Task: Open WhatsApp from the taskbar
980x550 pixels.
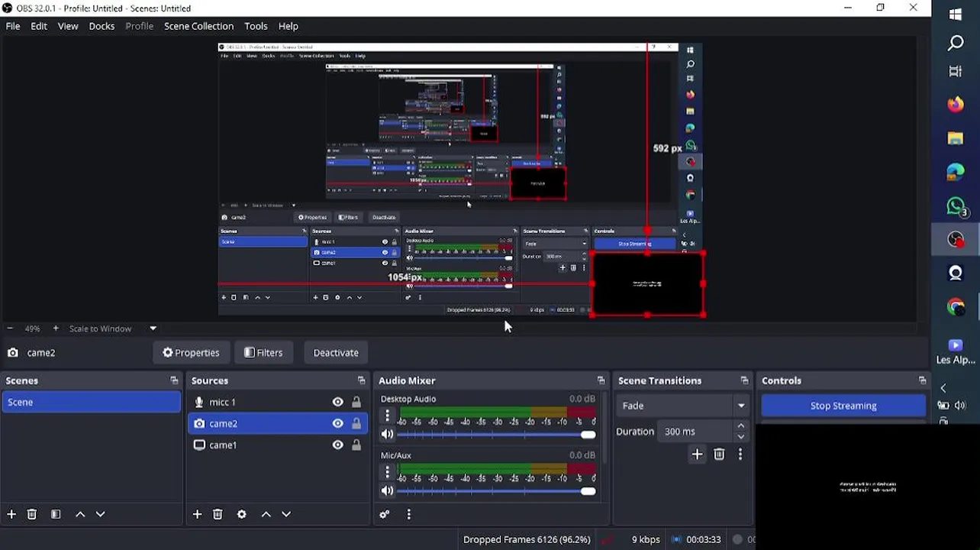Action: [x=956, y=206]
